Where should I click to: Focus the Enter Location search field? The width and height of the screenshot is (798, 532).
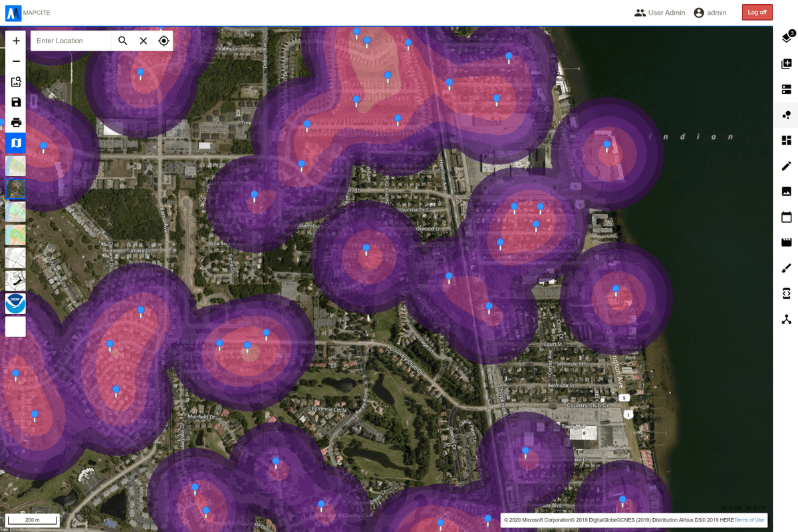[71, 41]
